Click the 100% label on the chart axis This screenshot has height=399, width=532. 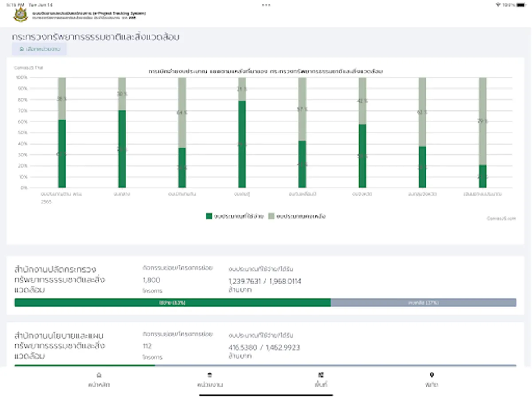point(22,78)
